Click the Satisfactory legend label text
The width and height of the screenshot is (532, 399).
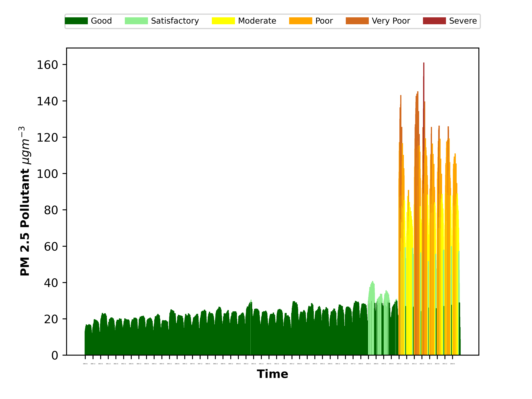175,21
